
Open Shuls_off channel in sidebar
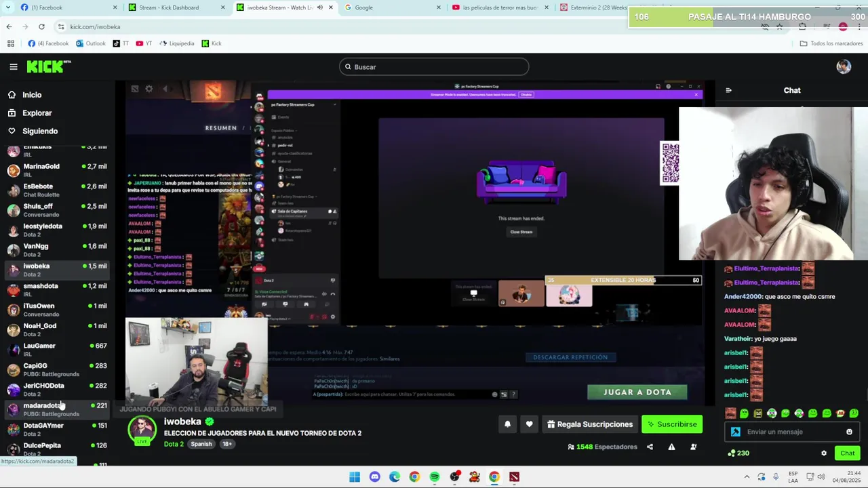point(57,210)
